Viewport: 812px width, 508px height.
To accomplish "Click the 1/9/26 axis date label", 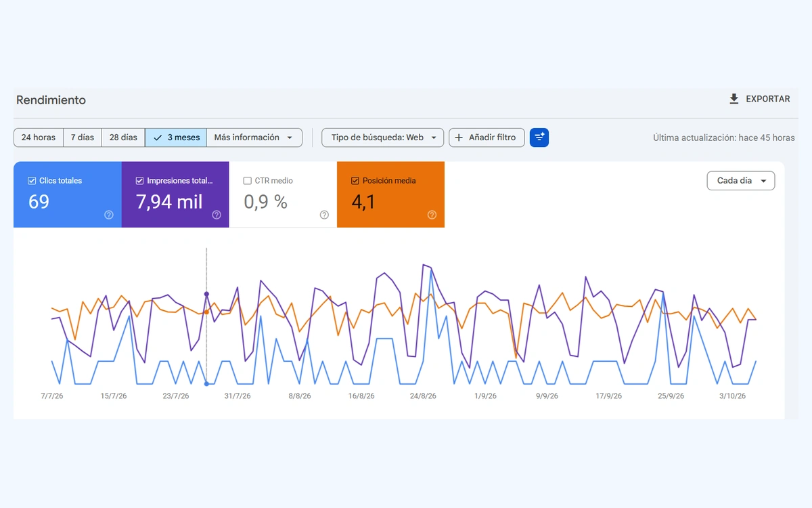I will pyautogui.click(x=485, y=396).
